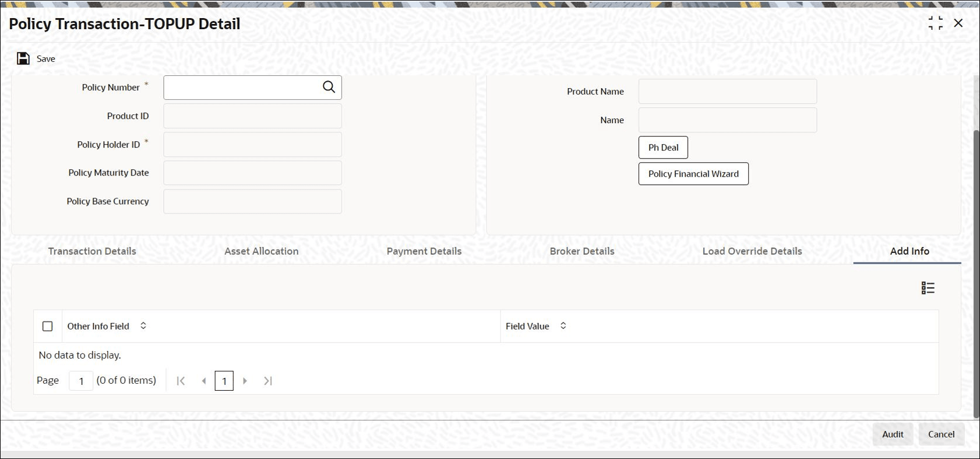The height and width of the screenshot is (459, 980).
Task: Click 'No data to display.' text
Action: [80, 355]
